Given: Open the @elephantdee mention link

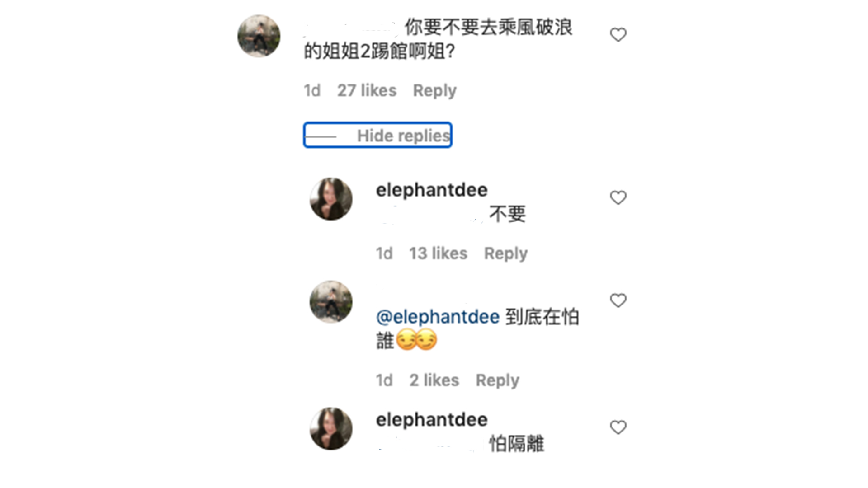Looking at the screenshot, I should 438,317.
